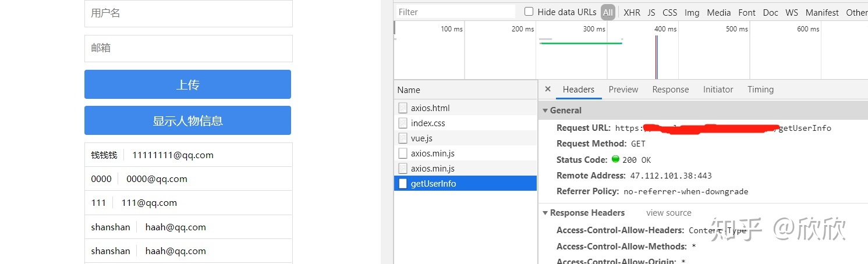Filter requests by Font
The image size is (868, 264).
click(x=747, y=12)
